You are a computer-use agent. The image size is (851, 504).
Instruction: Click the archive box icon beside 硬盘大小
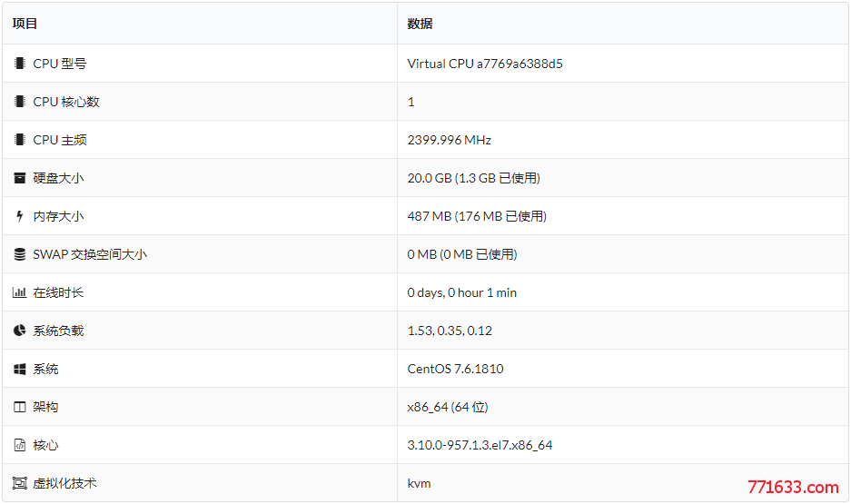[20, 178]
